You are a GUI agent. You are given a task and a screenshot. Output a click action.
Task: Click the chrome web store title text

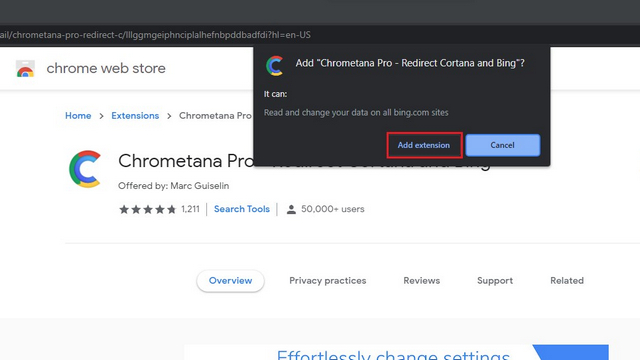point(106,68)
